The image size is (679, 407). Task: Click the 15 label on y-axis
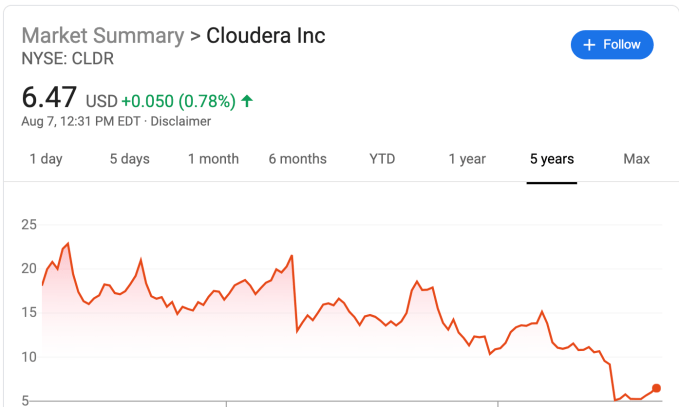[29, 312]
